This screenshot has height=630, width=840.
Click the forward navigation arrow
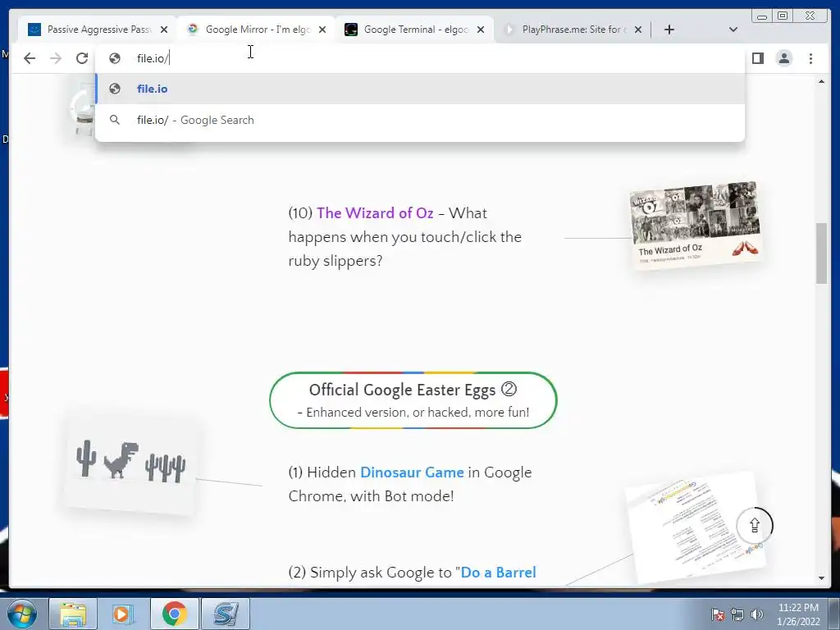click(x=56, y=58)
